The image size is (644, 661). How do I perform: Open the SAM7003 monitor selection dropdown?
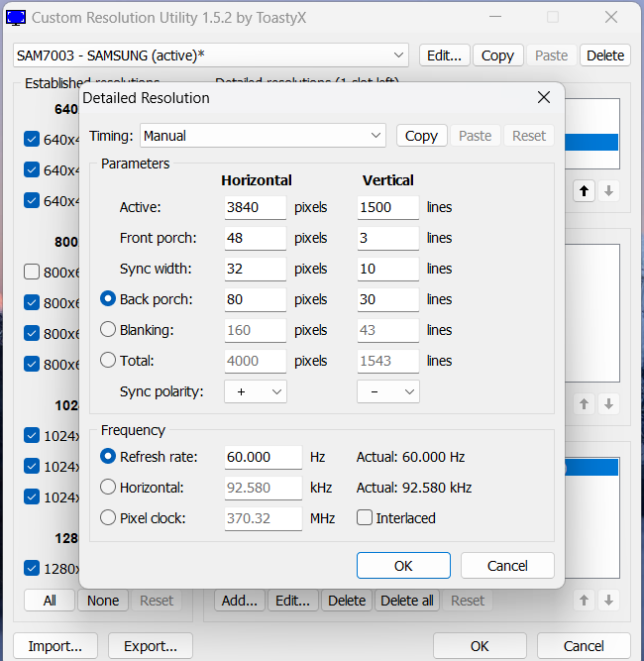[x=211, y=55]
